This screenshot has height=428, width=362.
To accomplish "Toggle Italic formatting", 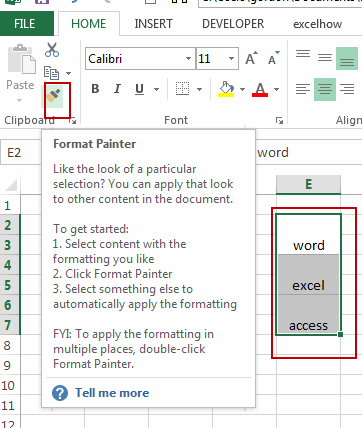I will [x=117, y=89].
